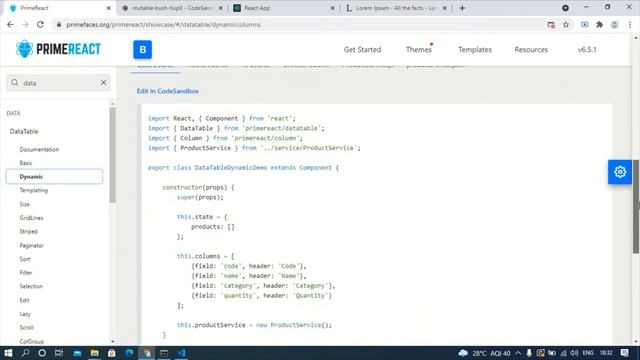
Task: Bookmark this page with the star icon
Action: pyautogui.click(x=566, y=24)
